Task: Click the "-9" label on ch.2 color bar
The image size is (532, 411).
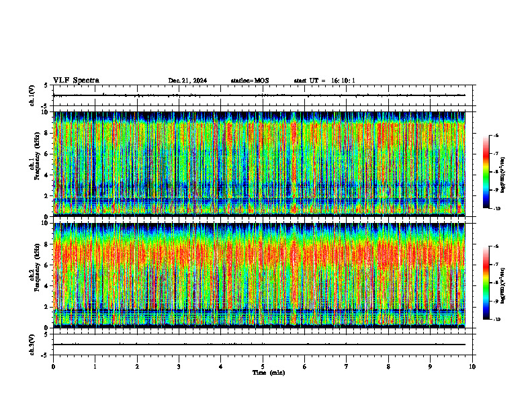Action: click(496, 301)
